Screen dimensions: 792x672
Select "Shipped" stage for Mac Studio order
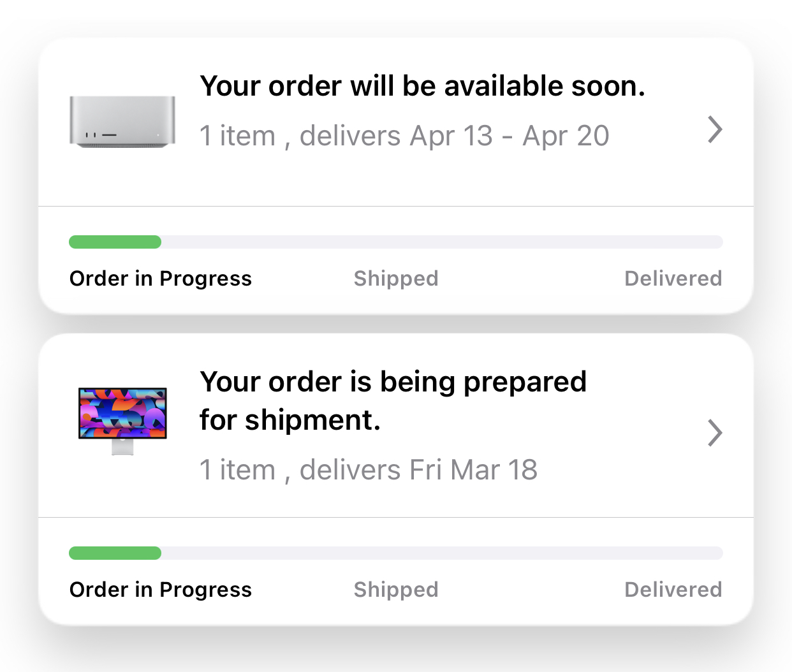(396, 279)
